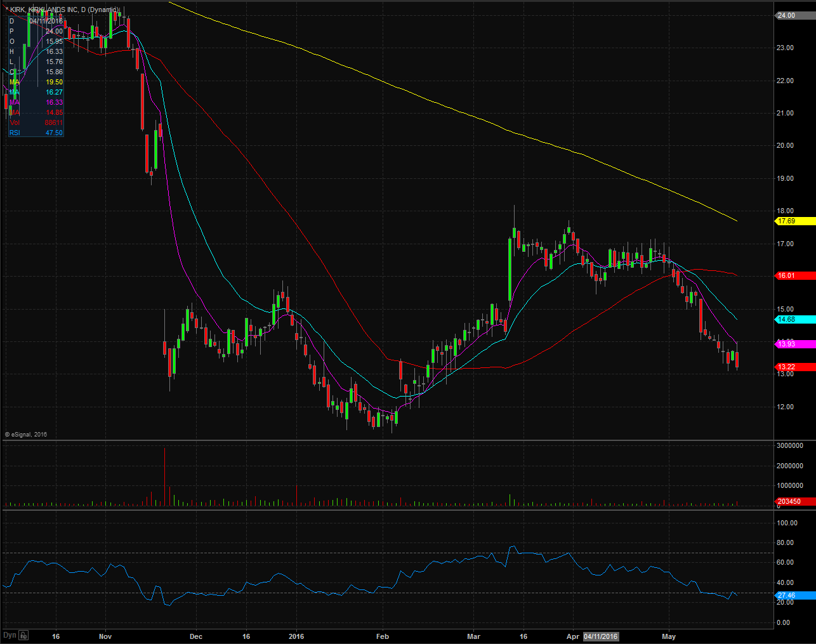This screenshot has width=816, height=644.
Task: Click the red 13.22 last price tag
Action: point(796,367)
